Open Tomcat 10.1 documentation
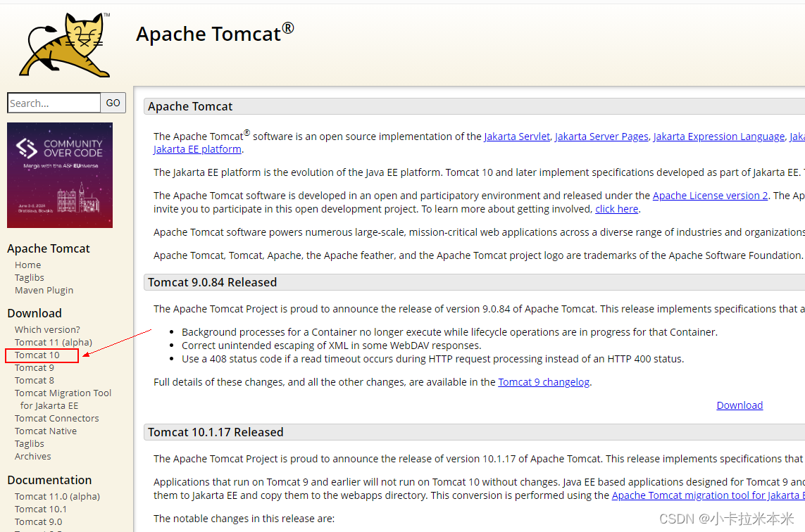The width and height of the screenshot is (805, 532). [40, 509]
